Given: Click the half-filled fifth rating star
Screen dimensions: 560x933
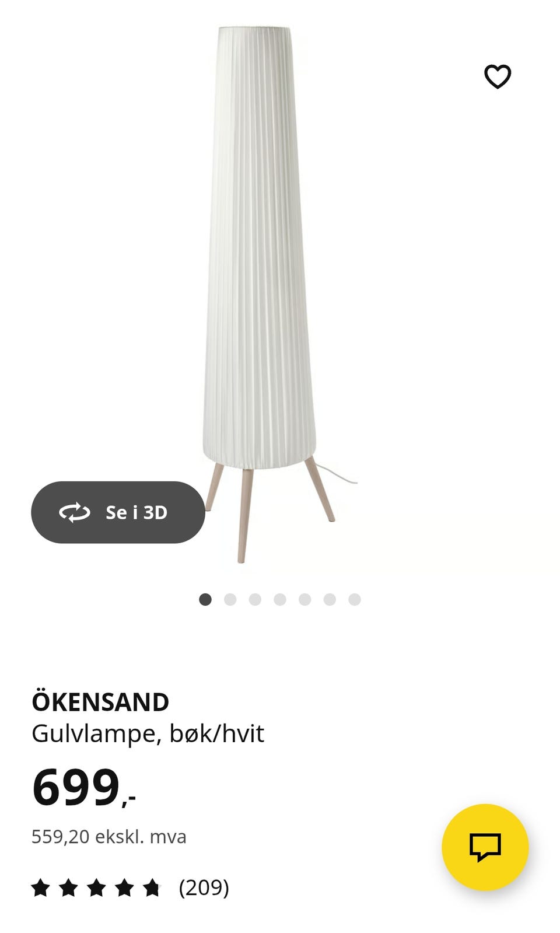Looking at the screenshot, I should (x=152, y=887).
